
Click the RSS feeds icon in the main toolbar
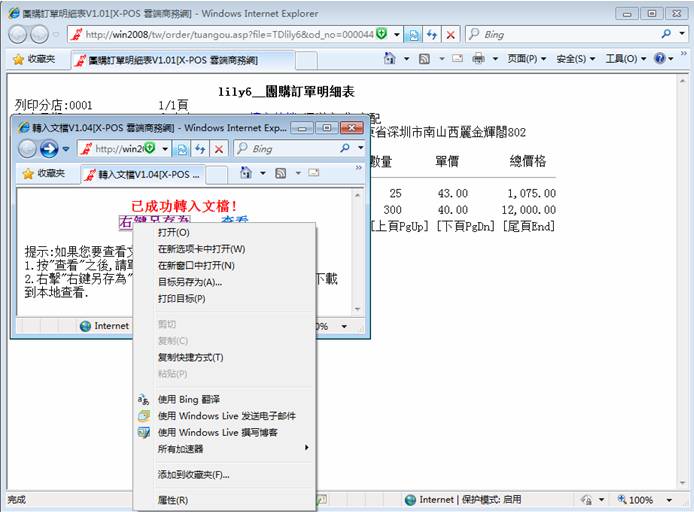point(424,59)
